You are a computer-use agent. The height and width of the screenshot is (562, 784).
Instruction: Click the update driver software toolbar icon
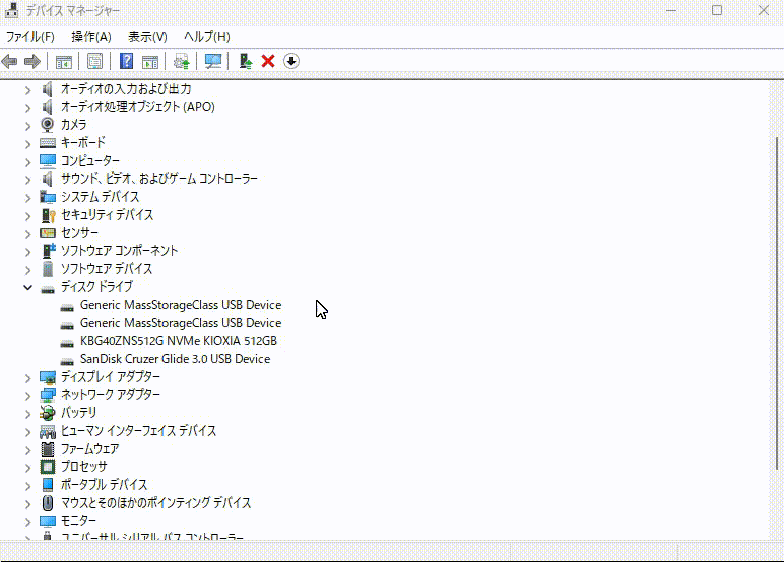point(182,62)
